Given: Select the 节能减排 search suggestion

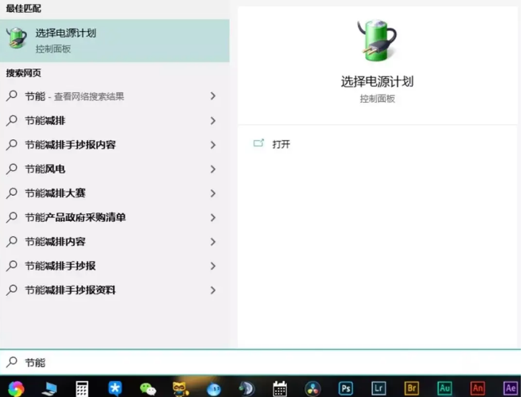Looking at the screenshot, I should click(115, 120).
